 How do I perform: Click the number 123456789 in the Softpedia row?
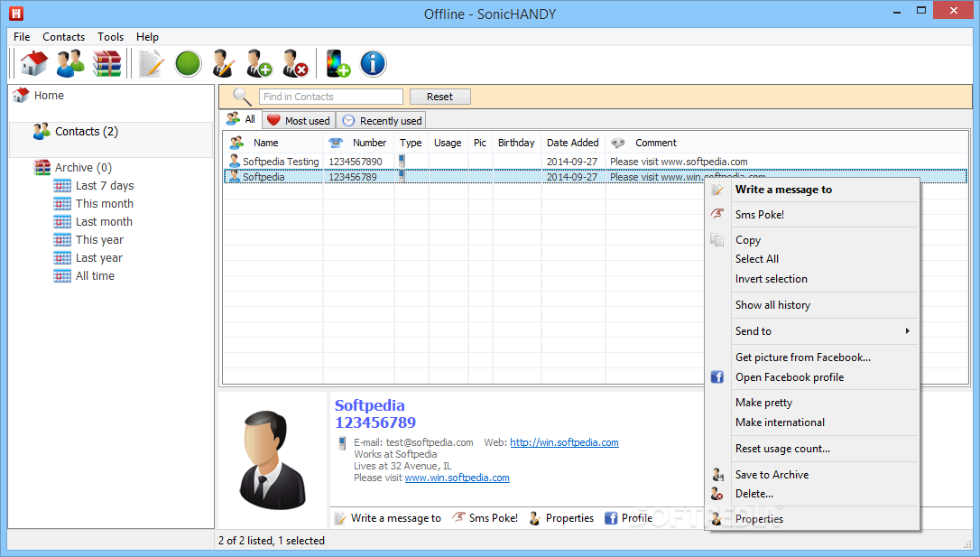pyautogui.click(x=353, y=177)
